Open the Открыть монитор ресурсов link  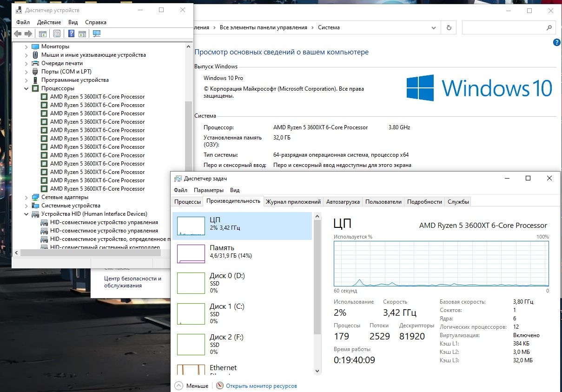pos(261,386)
